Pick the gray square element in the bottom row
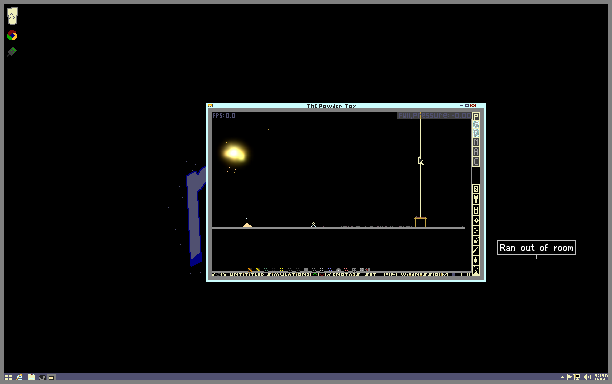 click(x=306, y=270)
